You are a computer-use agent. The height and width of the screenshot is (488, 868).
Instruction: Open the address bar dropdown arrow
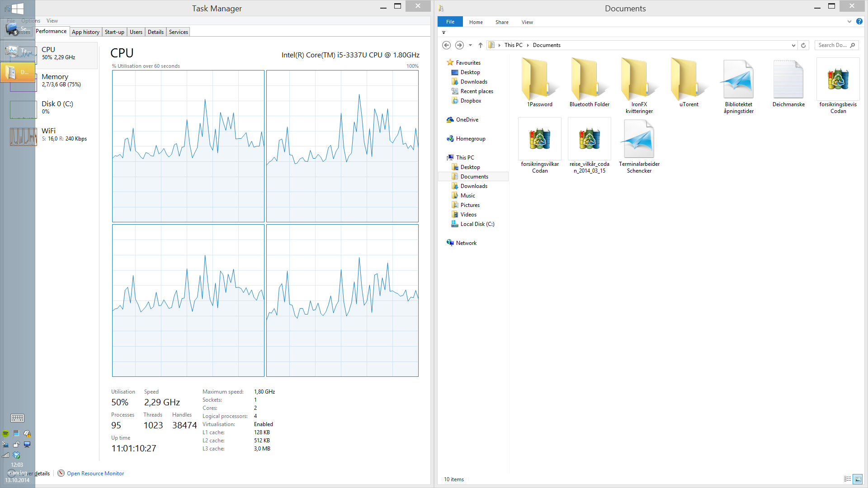794,45
